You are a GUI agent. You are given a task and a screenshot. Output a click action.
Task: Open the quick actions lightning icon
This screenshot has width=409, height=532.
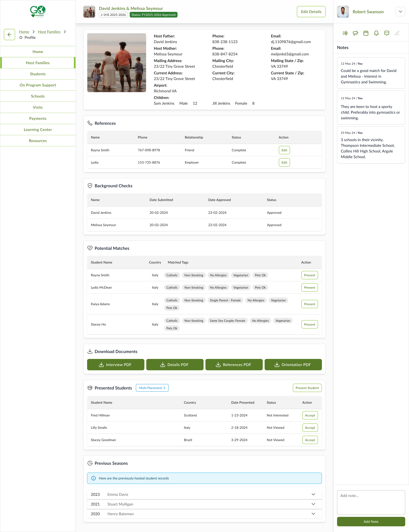click(x=345, y=33)
